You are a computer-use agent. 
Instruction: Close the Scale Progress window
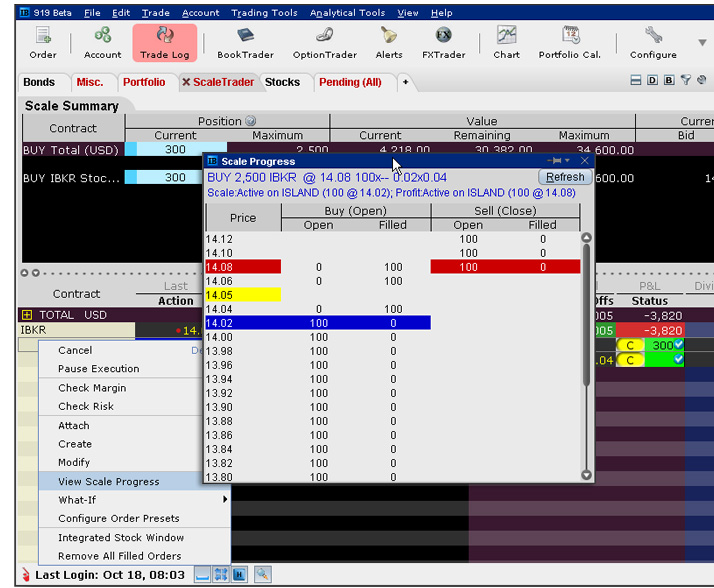[585, 160]
